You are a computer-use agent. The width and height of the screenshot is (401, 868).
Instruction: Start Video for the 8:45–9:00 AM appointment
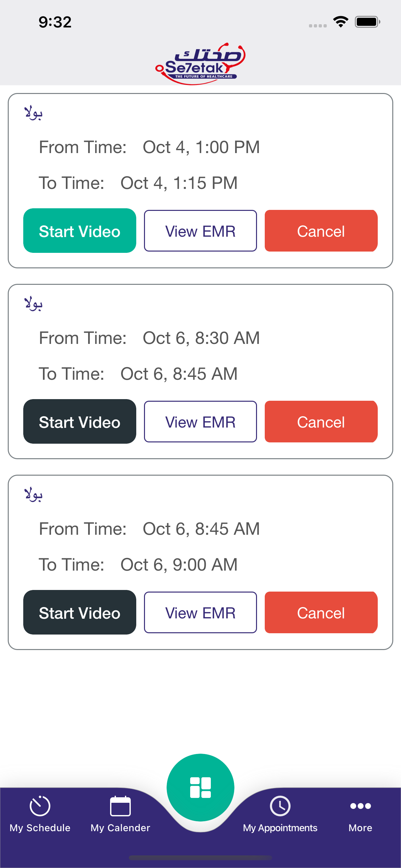click(80, 612)
